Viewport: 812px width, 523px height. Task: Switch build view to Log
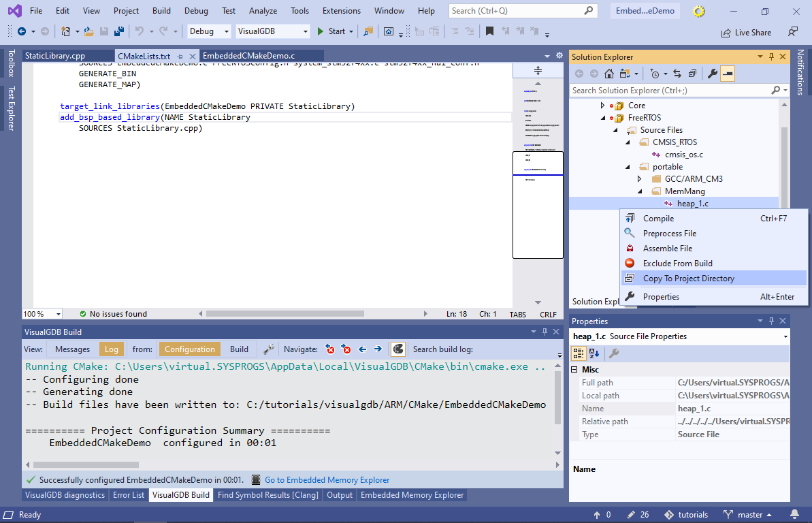[x=112, y=349]
